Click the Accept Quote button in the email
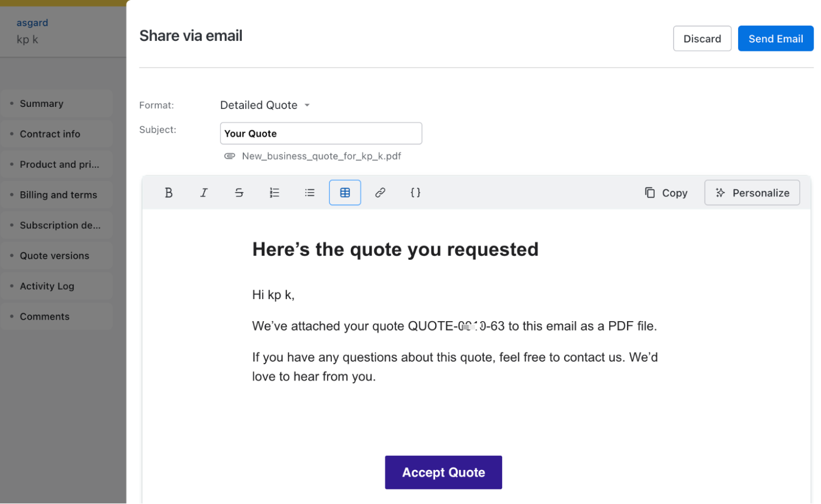 pyautogui.click(x=444, y=473)
